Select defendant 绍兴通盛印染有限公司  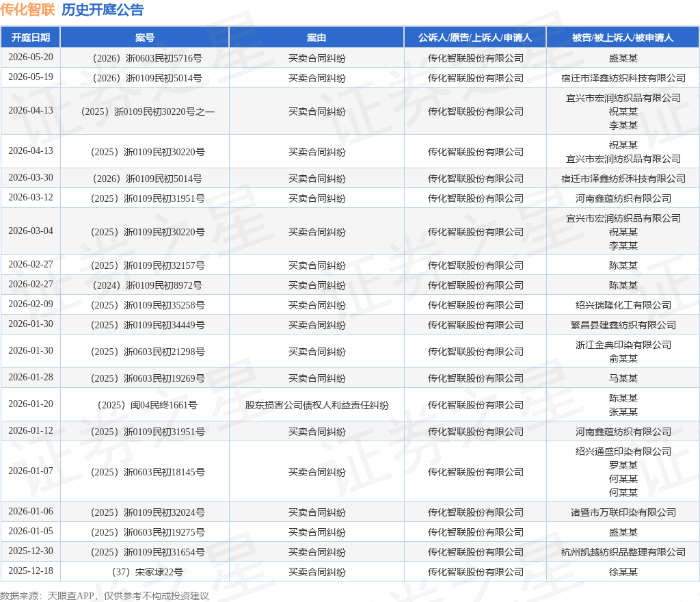click(623, 451)
